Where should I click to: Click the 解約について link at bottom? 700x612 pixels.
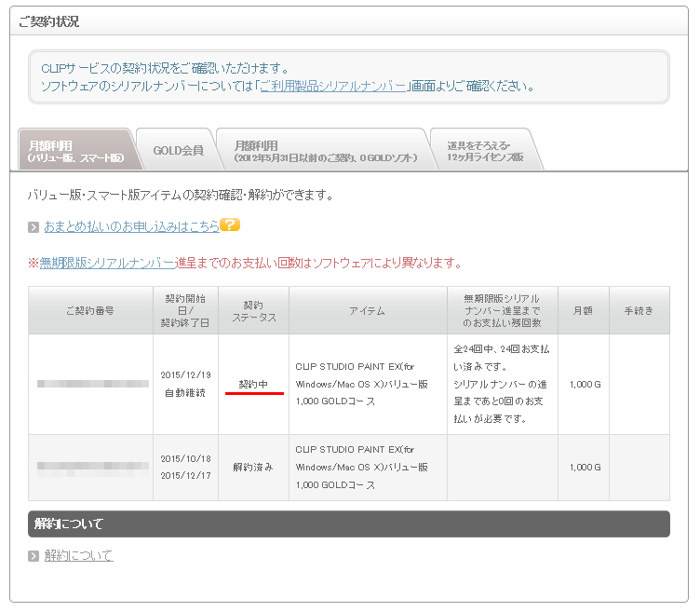pos(78,555)
